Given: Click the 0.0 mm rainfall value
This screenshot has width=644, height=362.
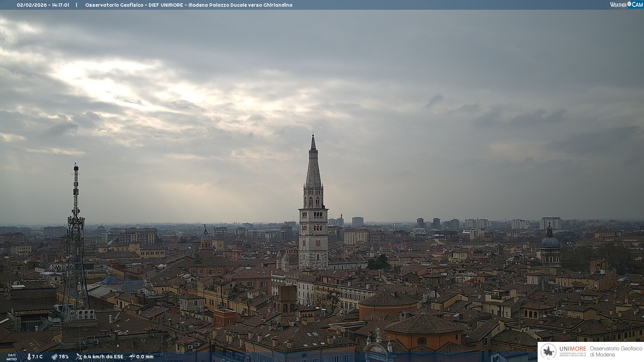Looking at the screenshot, I should tap(145, 357).
